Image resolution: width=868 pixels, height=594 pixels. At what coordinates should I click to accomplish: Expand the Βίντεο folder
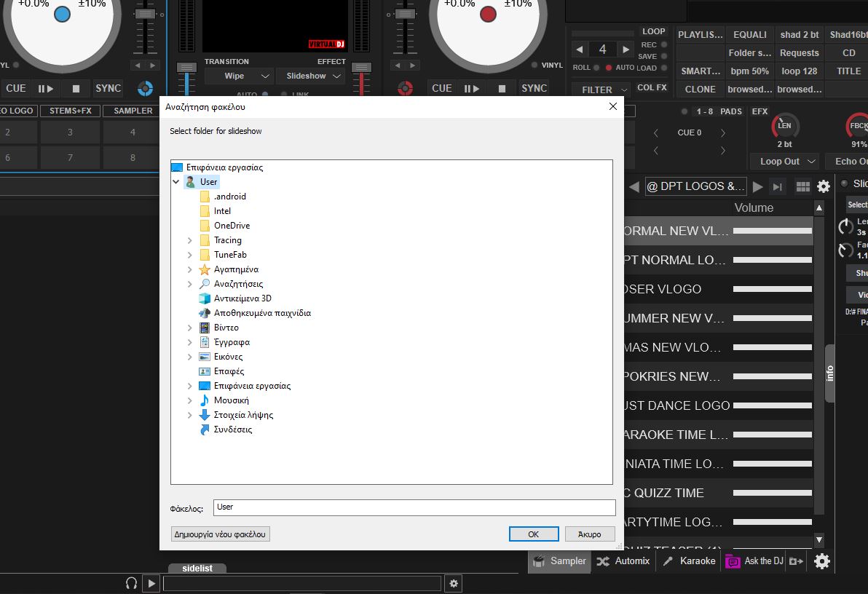(190, 328)
